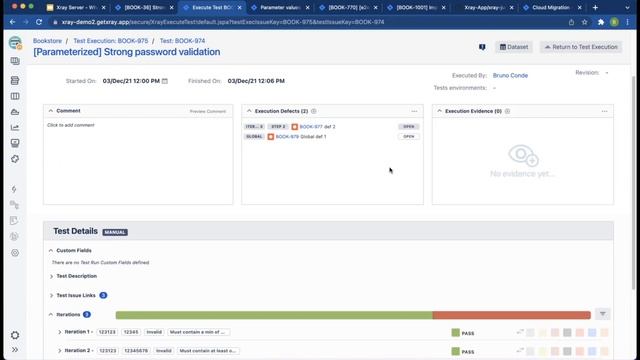Collapse the Comment panel
The image size is (640, 360).
pyautogui.click(x=51, y=111)
